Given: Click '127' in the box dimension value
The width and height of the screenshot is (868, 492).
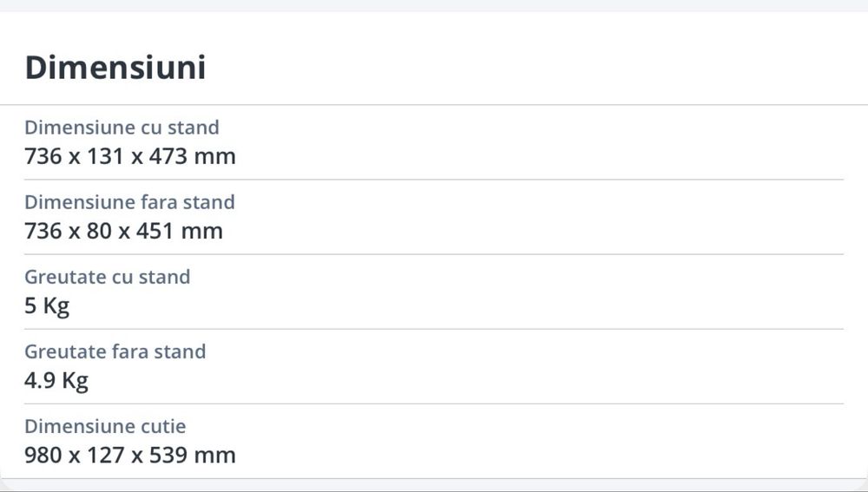Looking at the screenshot, I should tap(106, 456).
